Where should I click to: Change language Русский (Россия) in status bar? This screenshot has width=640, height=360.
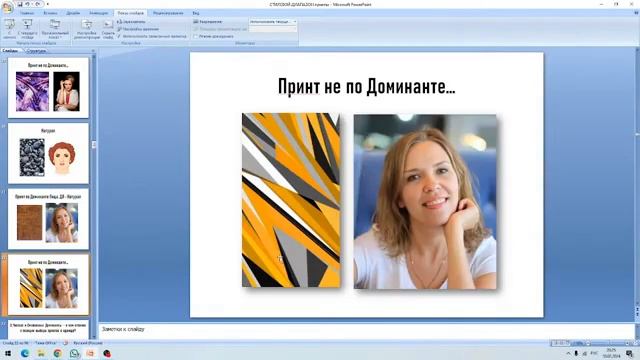coord(88,343)
